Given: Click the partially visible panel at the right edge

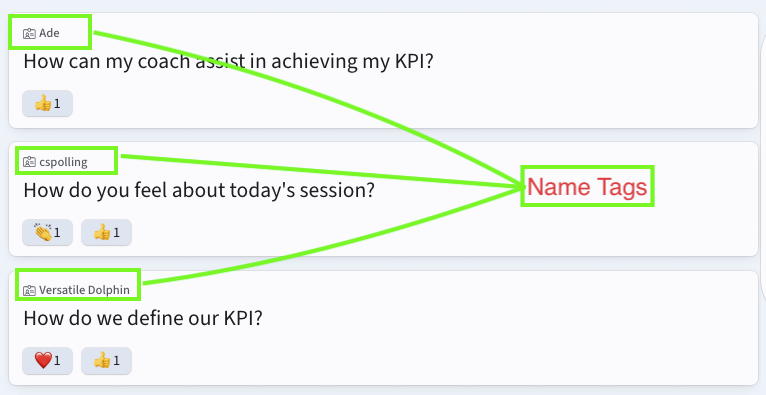Looking at the screenshot, I should coord(763,166).
